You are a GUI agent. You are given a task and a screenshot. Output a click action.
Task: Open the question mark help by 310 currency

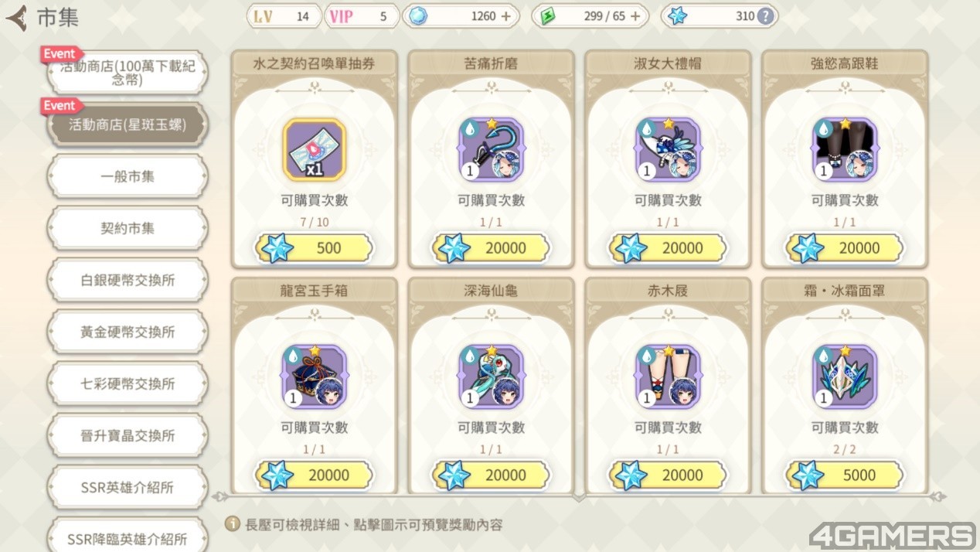[x=764, y=16]
